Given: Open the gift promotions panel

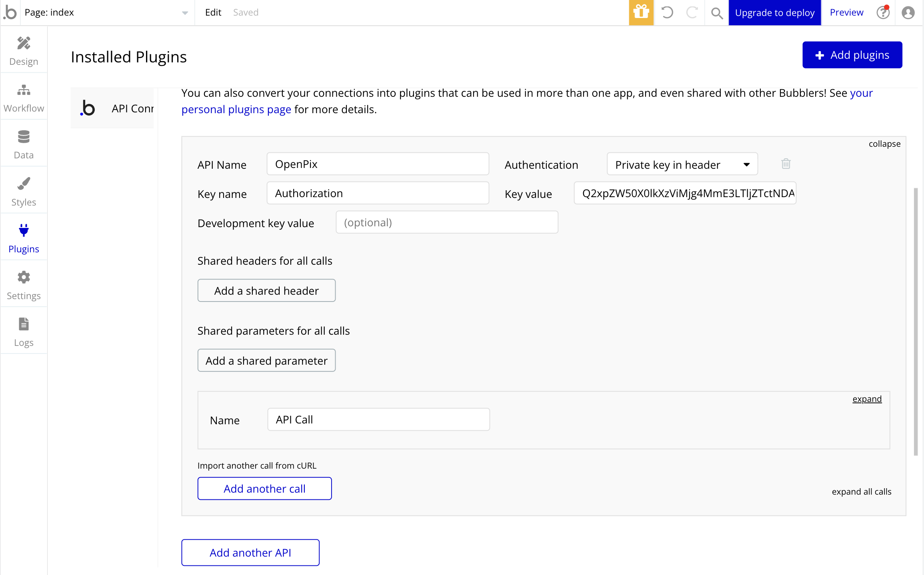Looking at the screenshot, I should pyautogui.click(x=641, y=12).
